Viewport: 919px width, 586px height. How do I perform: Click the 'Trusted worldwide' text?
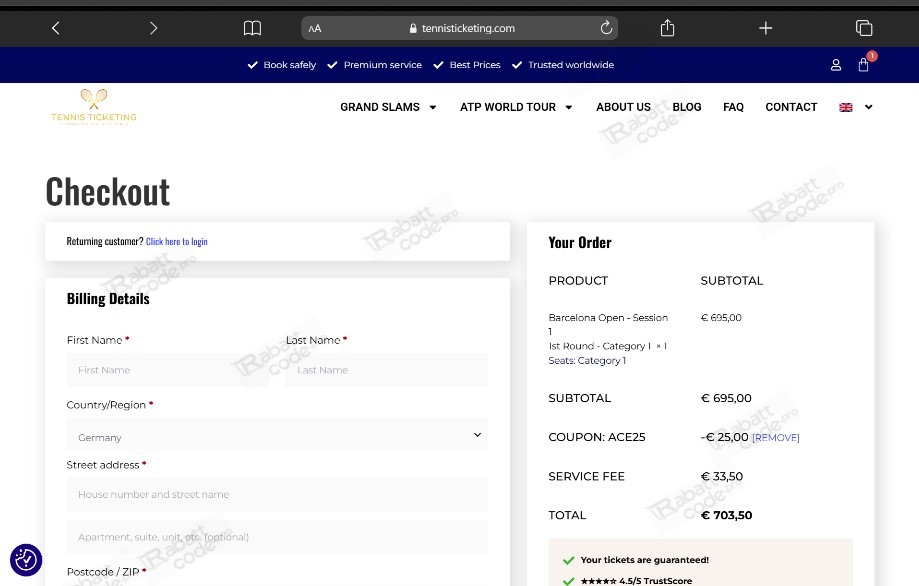571,65
